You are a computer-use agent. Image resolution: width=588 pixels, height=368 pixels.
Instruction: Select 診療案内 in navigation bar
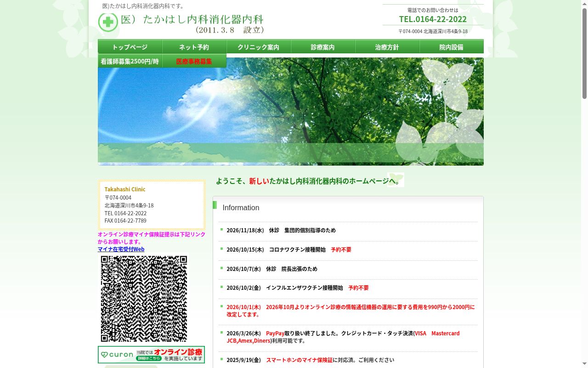(x=323, y=47)
